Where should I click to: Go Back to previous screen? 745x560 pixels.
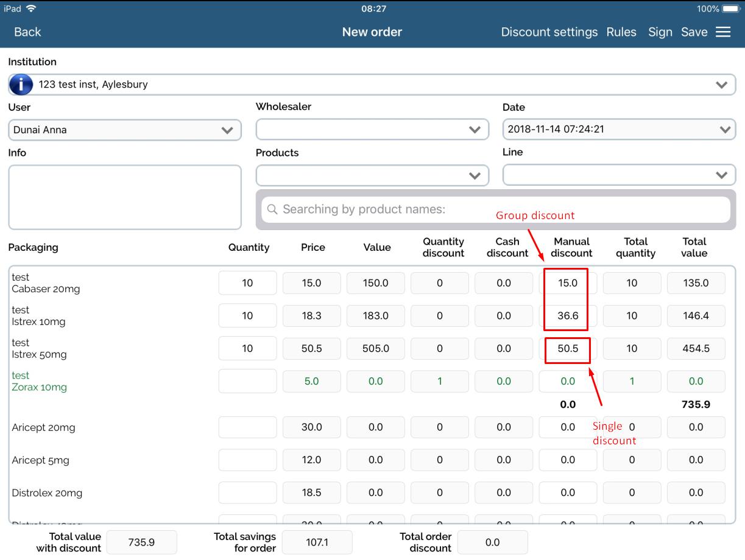click(x=27, y=32)
